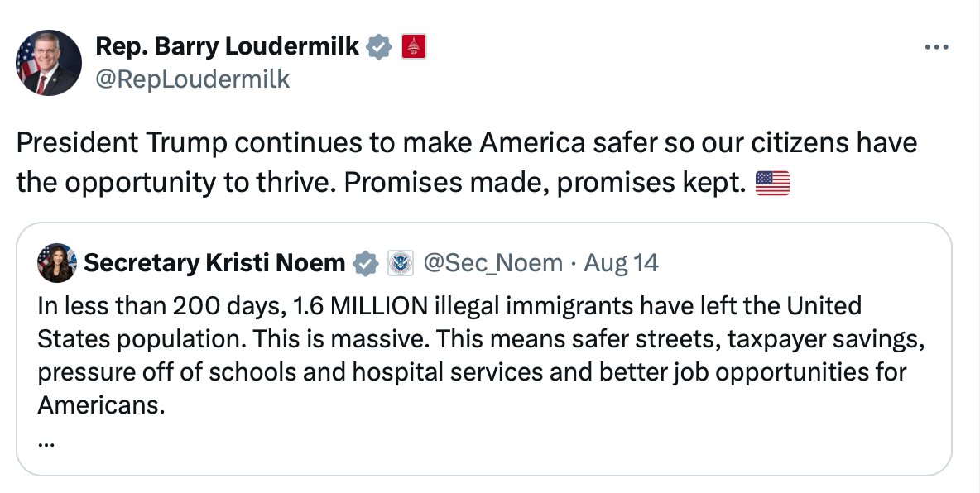The height and width of the screenshot is (493, 980).
Task: Open the @RepLoudermilk handle
Action: click(x=193, y=79)
